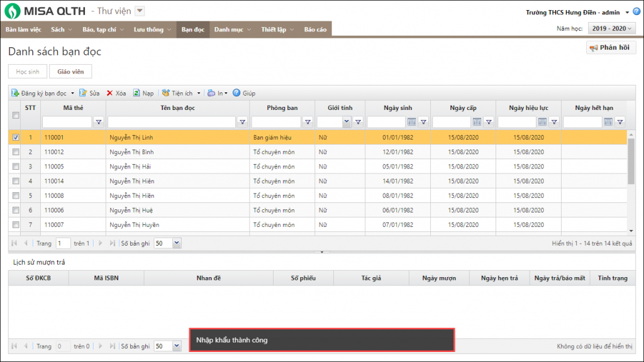644x362 pixels.
Task: Open the Lưu thông menu
Action: [x=152, y=30]
